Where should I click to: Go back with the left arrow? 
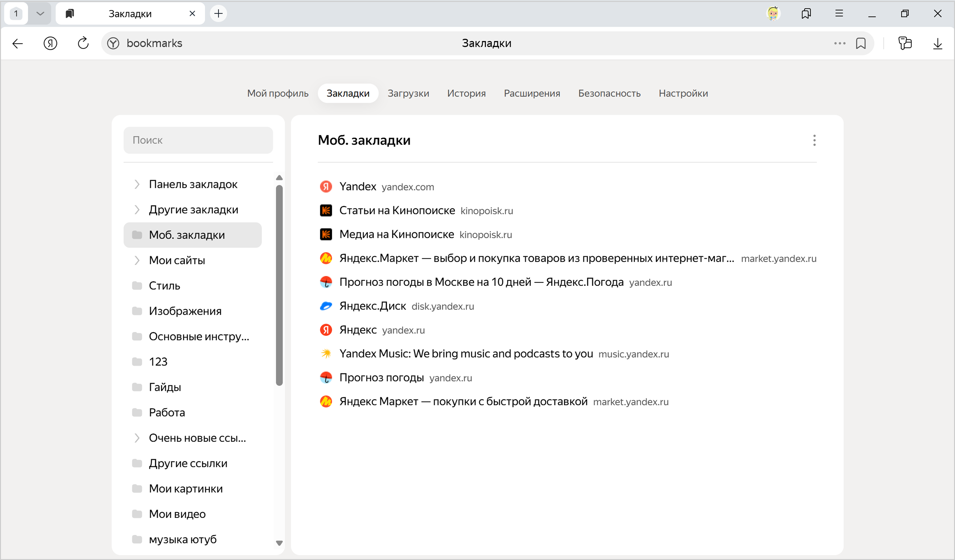[x=17, y=43]
